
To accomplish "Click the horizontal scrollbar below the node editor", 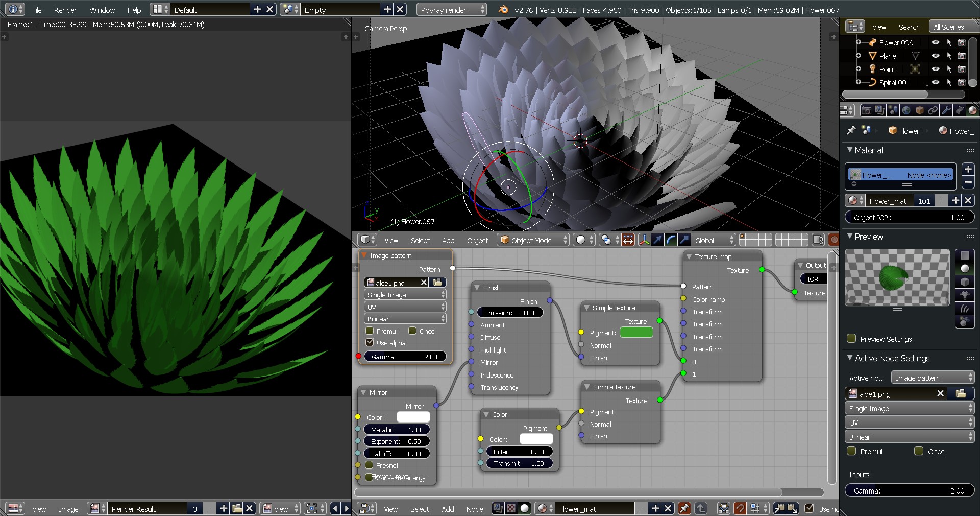I will tap(561, 492).
